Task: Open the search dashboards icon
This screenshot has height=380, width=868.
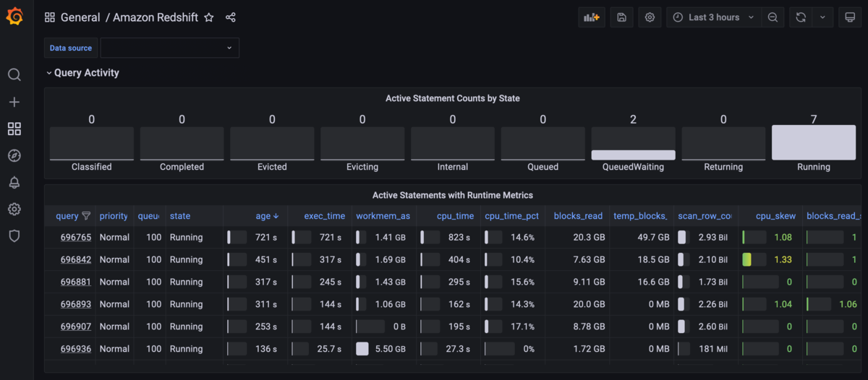Action: [14, 74]
